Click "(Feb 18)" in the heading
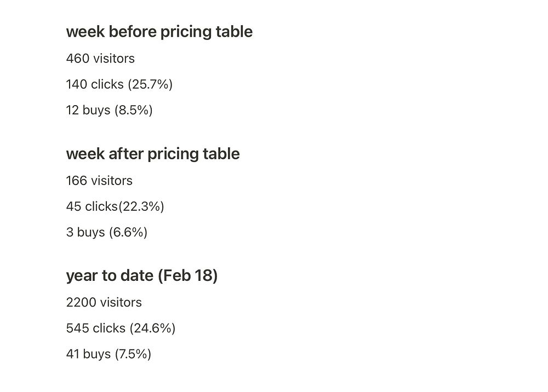 187,275
